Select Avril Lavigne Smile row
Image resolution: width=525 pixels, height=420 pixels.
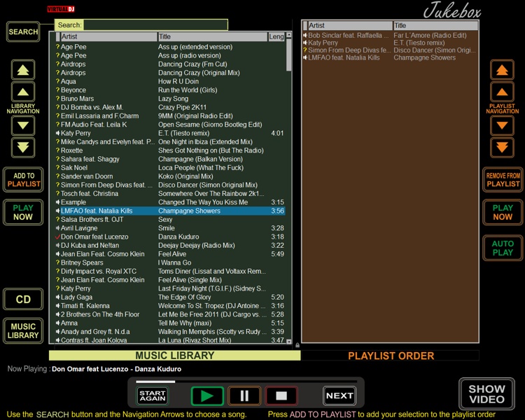click(x=170, y=228)
